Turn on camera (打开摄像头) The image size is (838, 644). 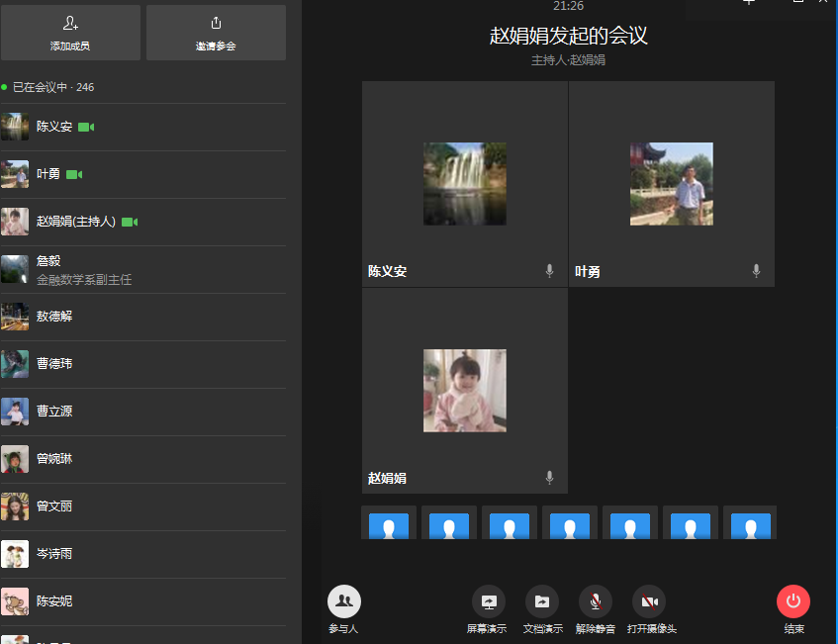pyautogui.click(x=649, y=601)
